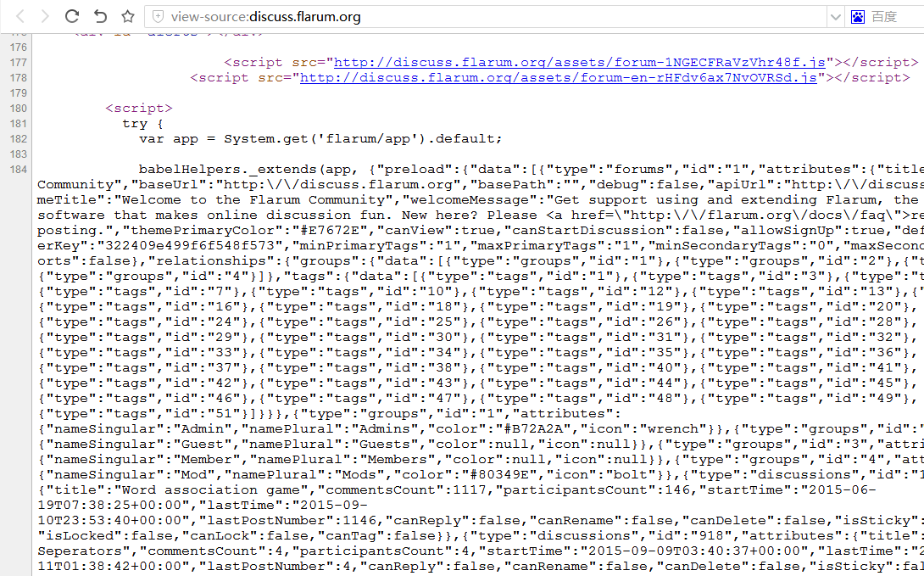Bookmark this page with the star icon

pyautogui.click(x=128, y=16)
